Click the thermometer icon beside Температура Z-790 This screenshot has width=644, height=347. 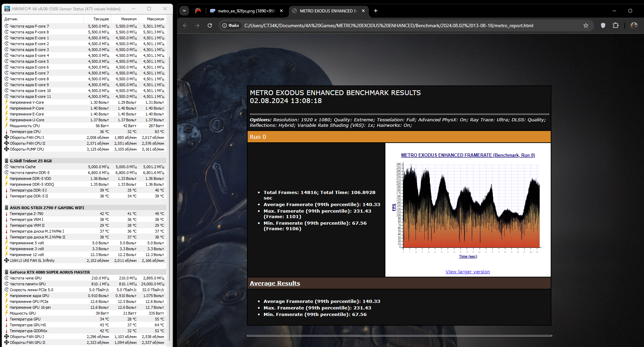coord(7,214)
